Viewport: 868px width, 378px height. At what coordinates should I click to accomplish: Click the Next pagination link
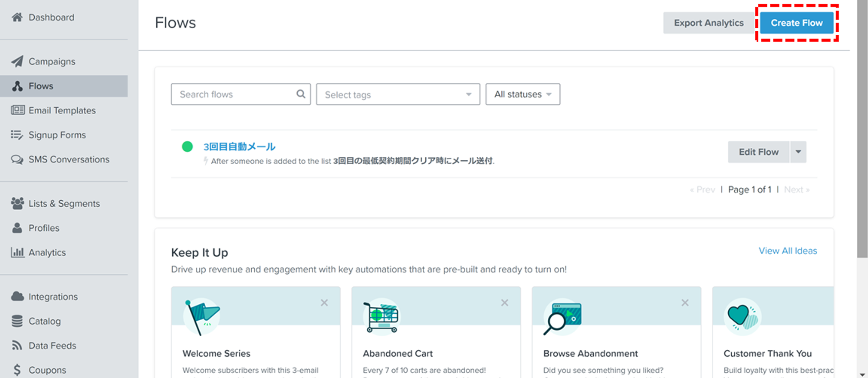click(797, 189)
